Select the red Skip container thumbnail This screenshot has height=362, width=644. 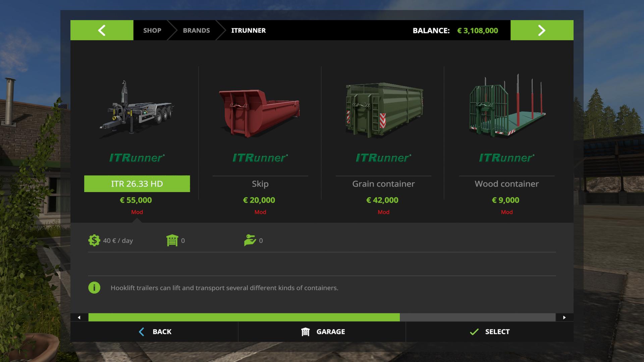260,113
